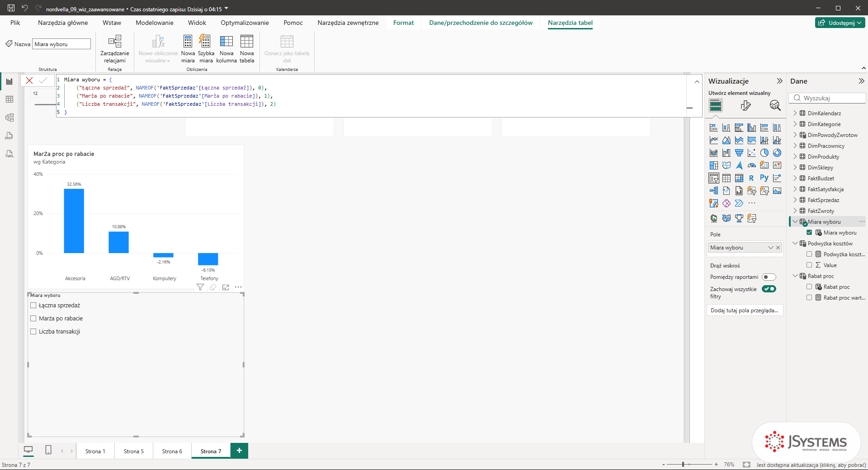Click Nowa tabela icon
The height and width of the screenshot is (470, 868).
tap(247, 42)
